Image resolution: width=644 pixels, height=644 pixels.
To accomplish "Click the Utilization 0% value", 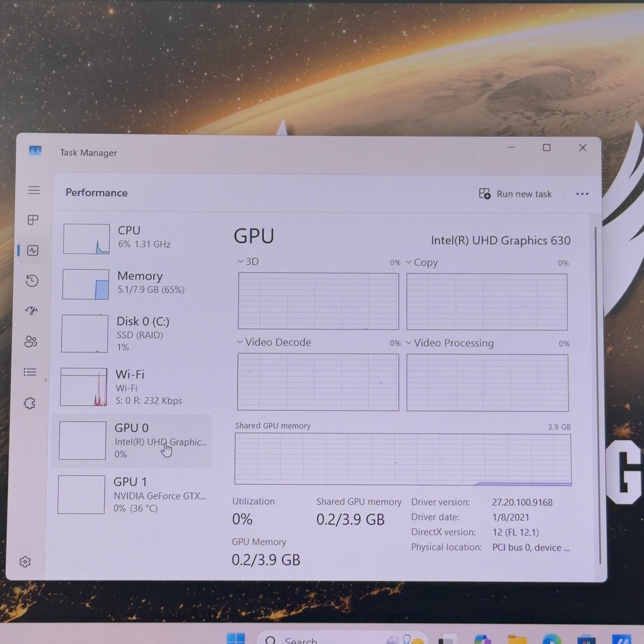I will (x=242, y=519).
